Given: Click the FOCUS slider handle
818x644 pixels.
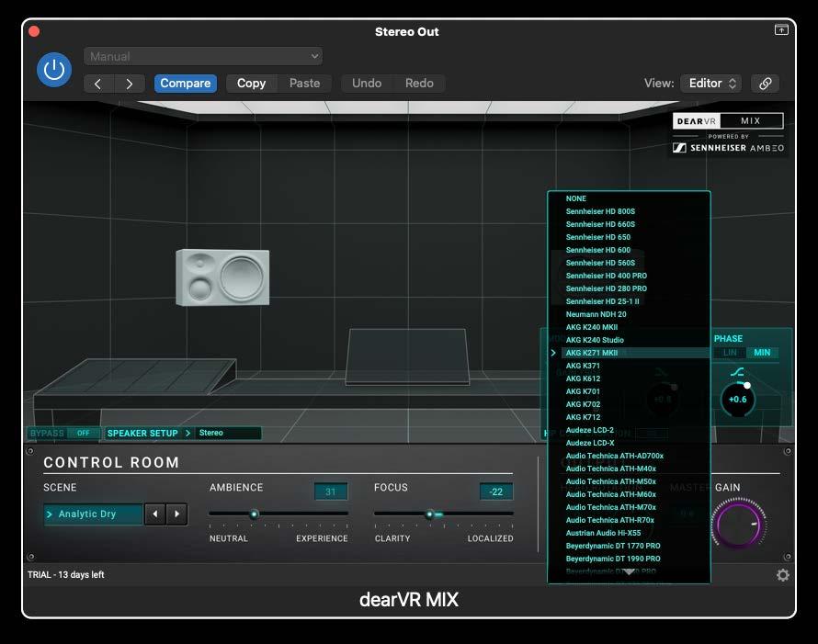Looking at the screenshot, I should tap(430, 514).
